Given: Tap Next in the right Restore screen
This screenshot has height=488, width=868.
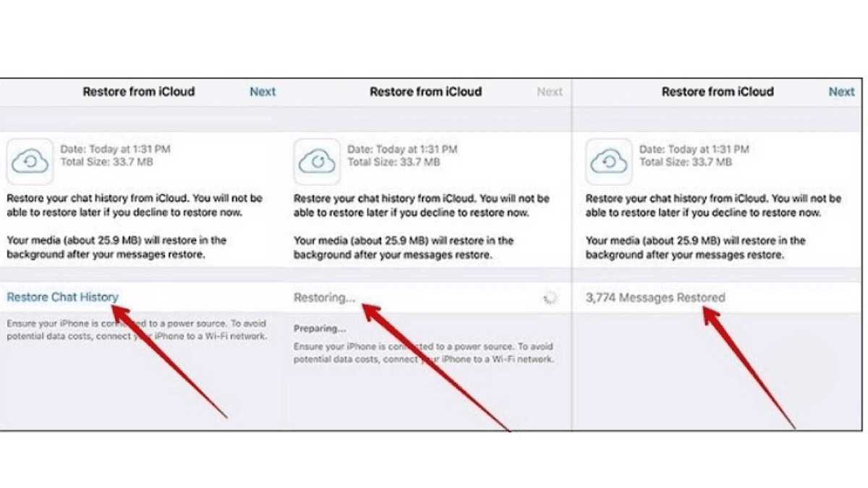Looking at the screenshot, I should (x=842, y=92).
